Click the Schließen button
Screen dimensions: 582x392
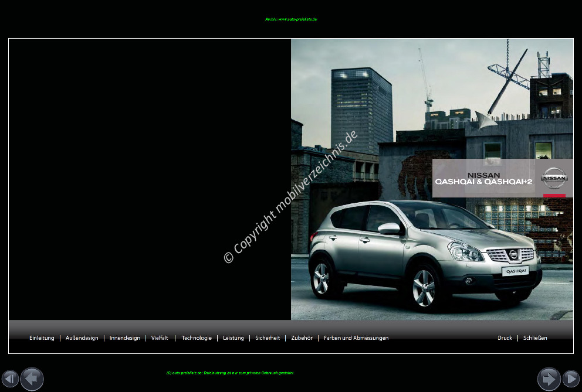click(x=535, y=338)
